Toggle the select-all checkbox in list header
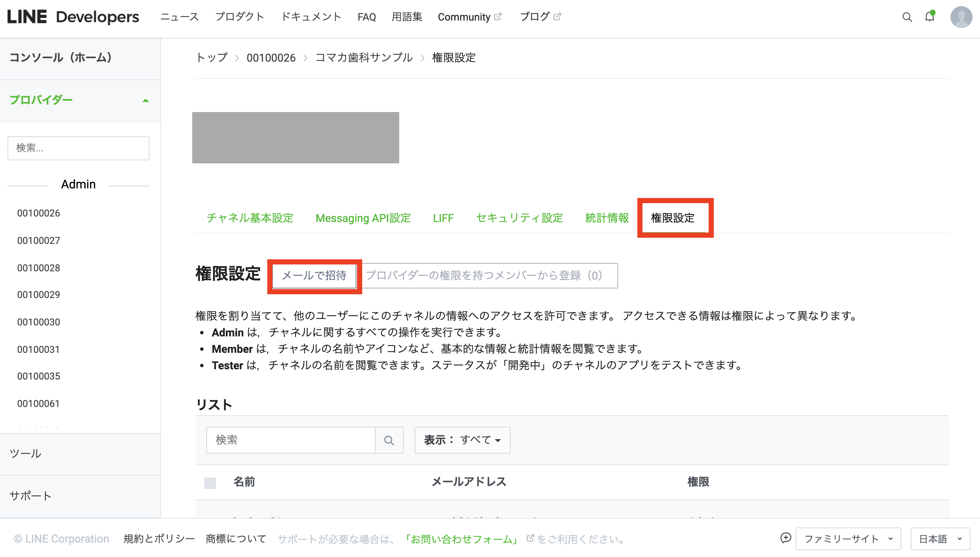The height and width of the screenshot is (557, 980). pyautogui.click(x=210, y=483)
